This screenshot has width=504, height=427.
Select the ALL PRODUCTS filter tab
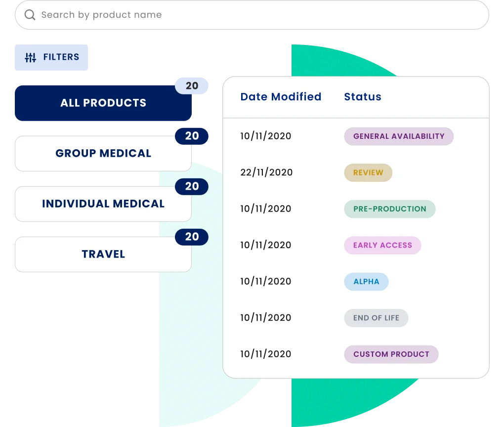pos(103,103)
